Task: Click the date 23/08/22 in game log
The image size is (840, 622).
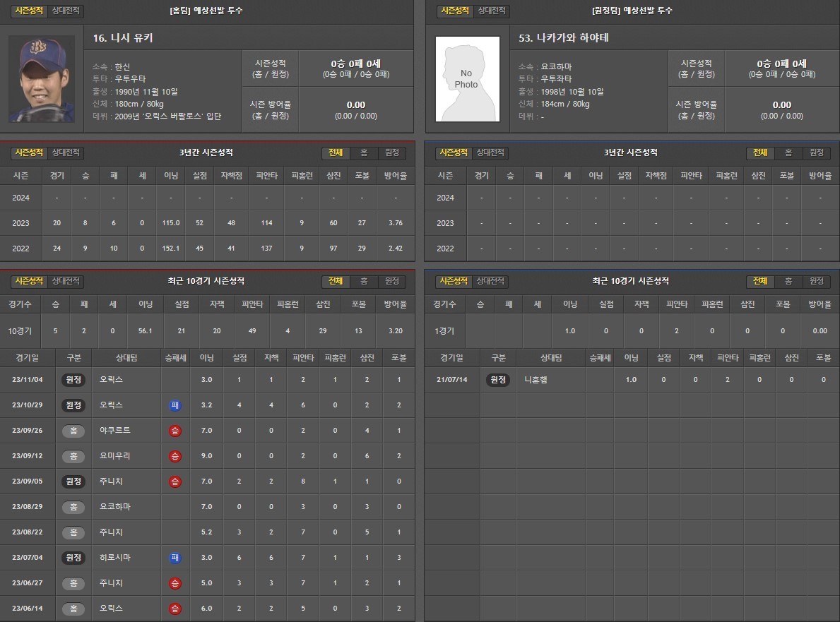Action: (x=28, y=532)
